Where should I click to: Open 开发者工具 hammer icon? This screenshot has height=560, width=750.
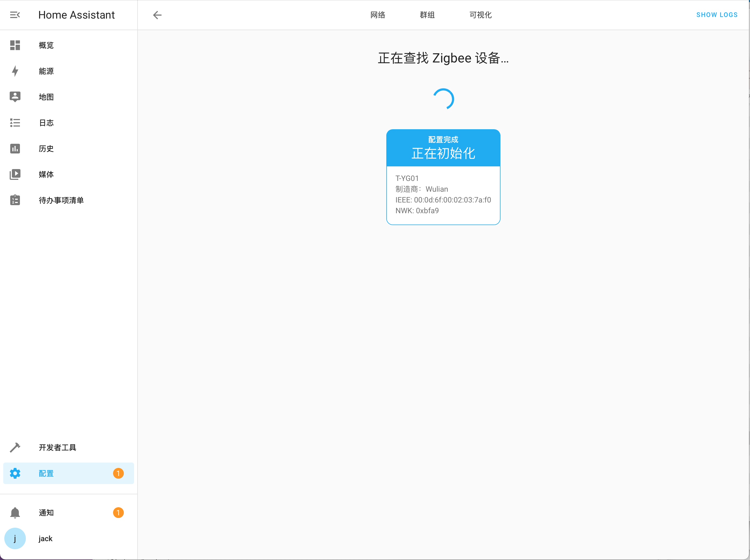[15, 447]
